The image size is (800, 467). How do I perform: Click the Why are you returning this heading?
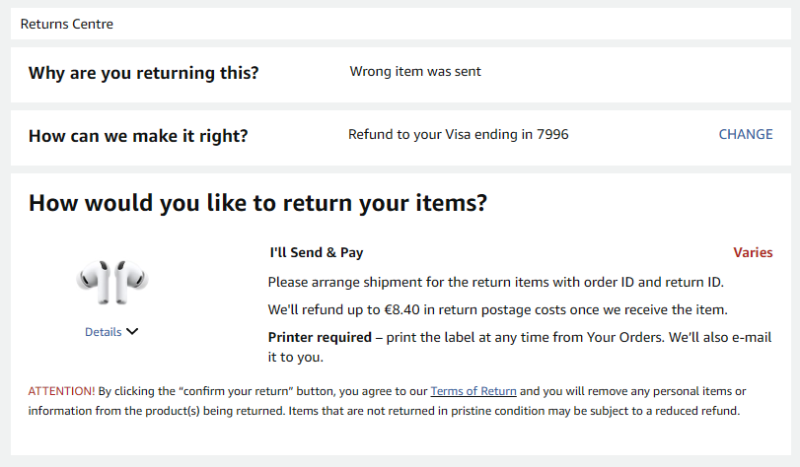tap(143, 73)
